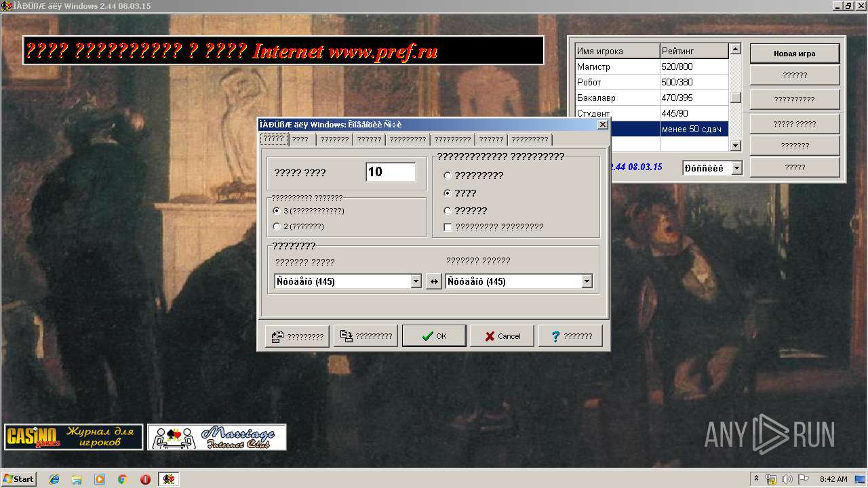Click the 500/380 rating cell
The image size is (868, 488).
coord(694,82)
